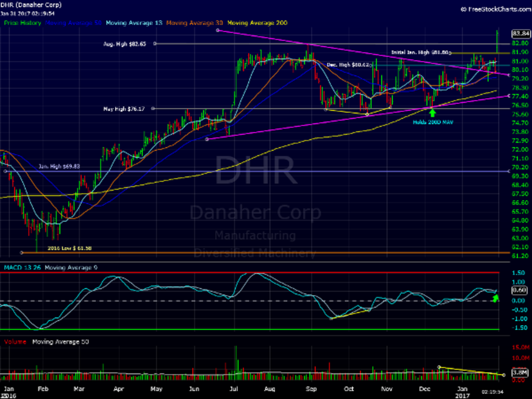Click the 78.30 price axis value

coord(520,87)
